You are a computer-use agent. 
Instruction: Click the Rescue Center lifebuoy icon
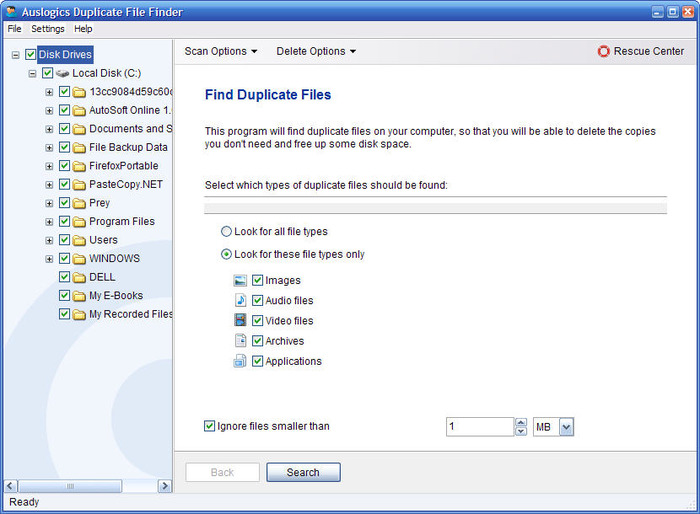point(604,51)
